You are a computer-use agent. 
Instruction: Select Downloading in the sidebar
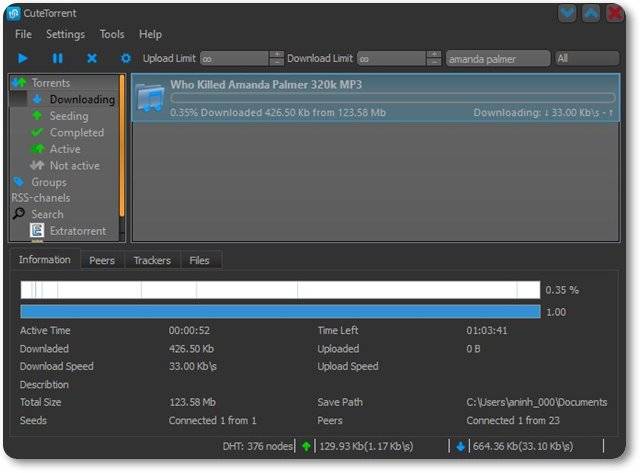[82, 100]
